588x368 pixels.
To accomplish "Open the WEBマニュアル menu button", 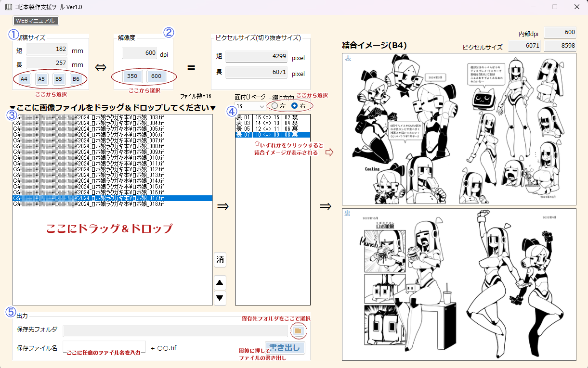I will pos(37,21).
